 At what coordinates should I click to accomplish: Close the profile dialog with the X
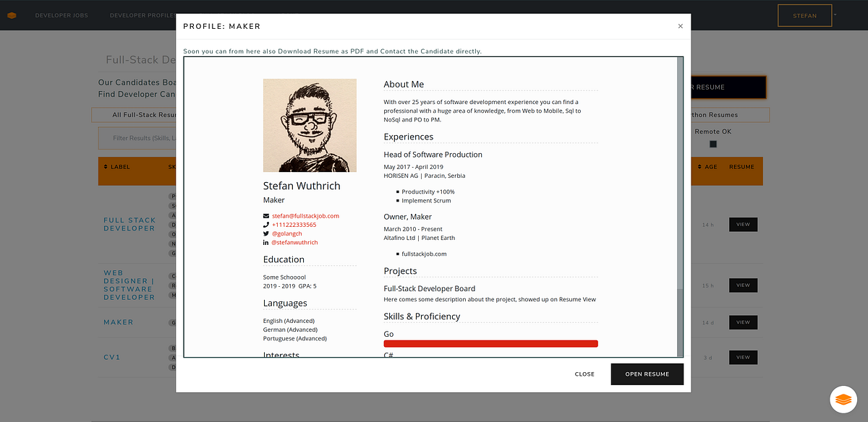pyautogui.click(x=680, y=25)
